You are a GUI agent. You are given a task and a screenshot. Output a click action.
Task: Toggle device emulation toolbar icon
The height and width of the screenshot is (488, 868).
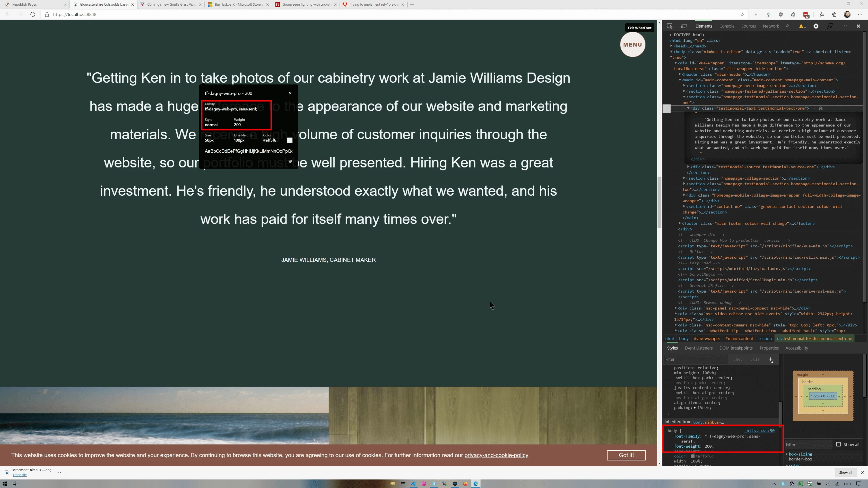tap(684, 26)
